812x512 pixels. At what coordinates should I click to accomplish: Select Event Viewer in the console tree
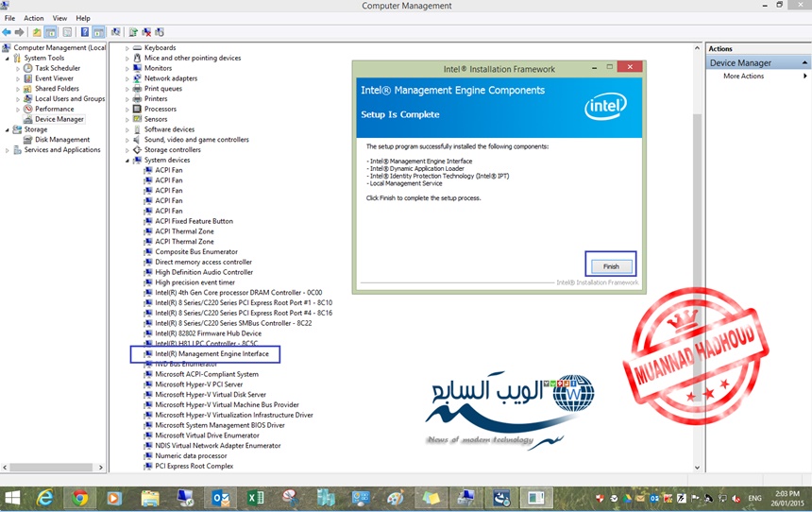click(54, 78)
